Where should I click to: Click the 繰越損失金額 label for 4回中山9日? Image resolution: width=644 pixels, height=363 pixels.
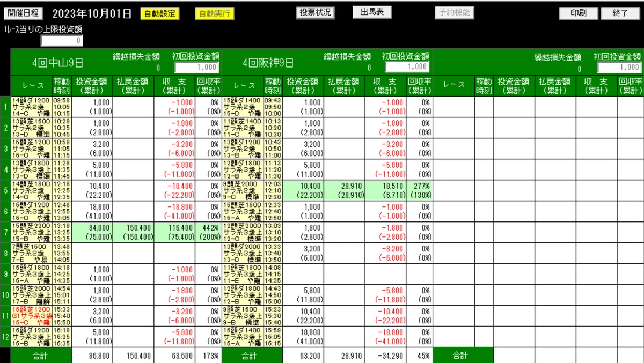pyautogui.click(x=136, y=56)
